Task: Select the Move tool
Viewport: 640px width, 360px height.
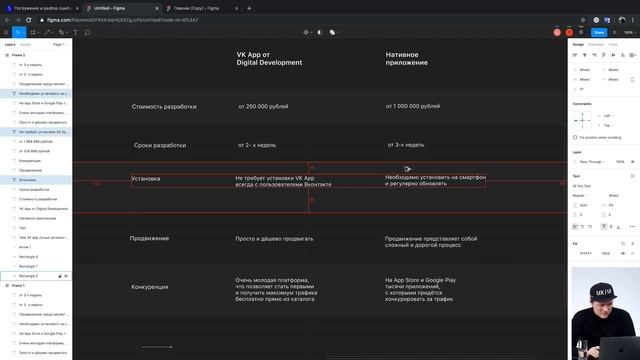Action: pos(18,32)
